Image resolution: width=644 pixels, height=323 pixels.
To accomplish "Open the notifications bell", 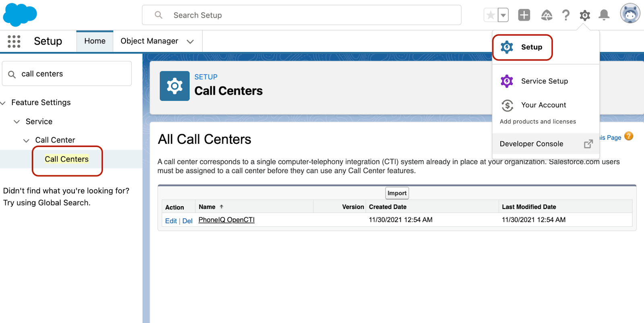I will point(604,15).
